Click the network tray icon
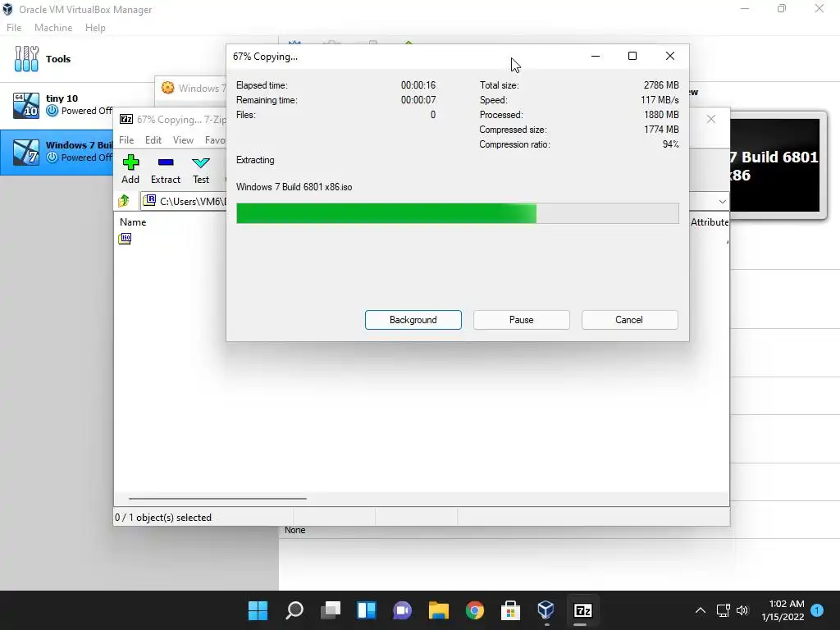Screen dimensions: 840x630 pyautogui.click(x=724, y=610)
